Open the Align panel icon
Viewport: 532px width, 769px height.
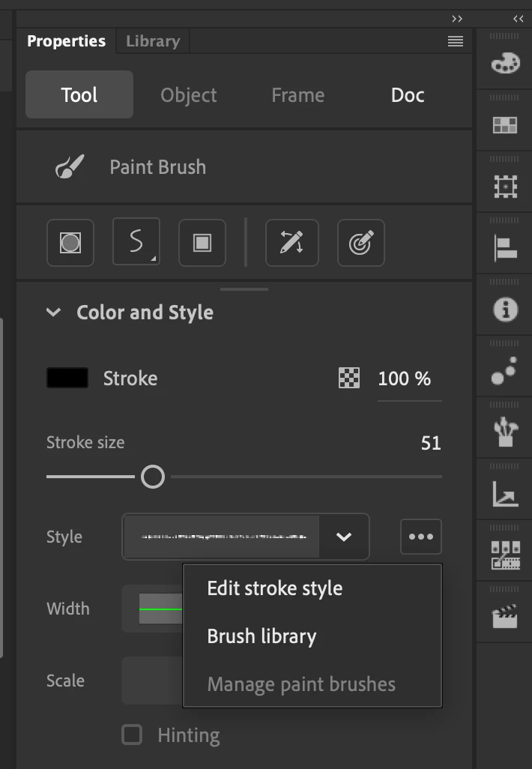point(505,248)
